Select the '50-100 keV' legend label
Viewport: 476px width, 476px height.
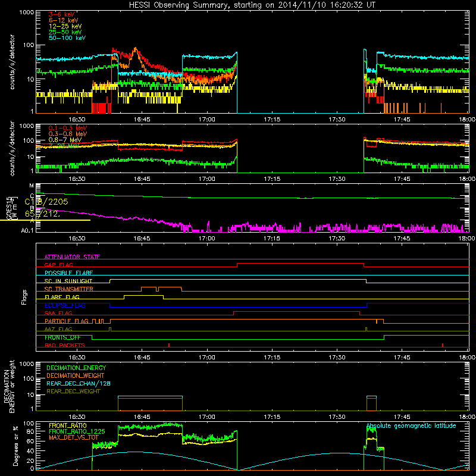tap(67, 38)
